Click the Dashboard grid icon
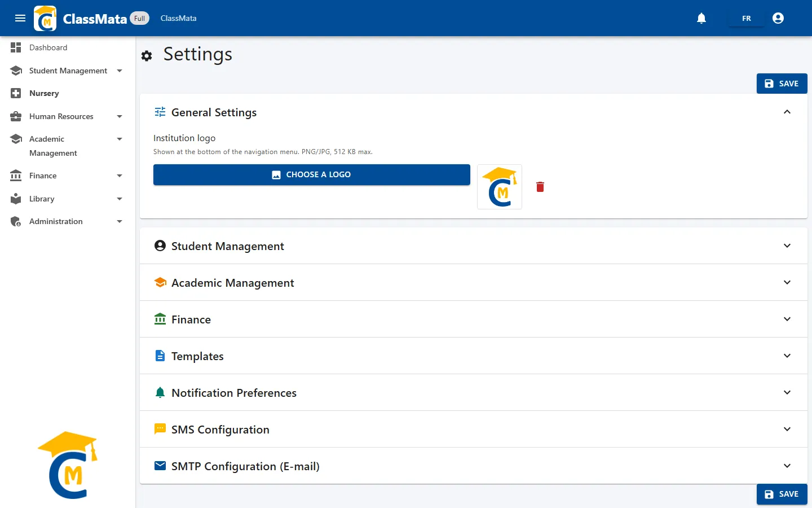The height and width of the screenshot is (508, 812). 16,47
